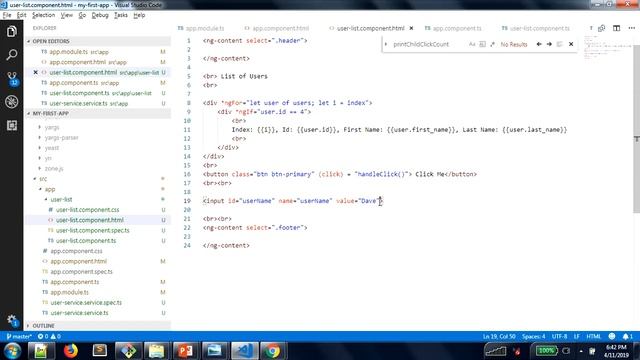Image resolution: width=640 pixels, height=360 pixels.
Task: Open Firefox from the taskbar
Action: 71,351
